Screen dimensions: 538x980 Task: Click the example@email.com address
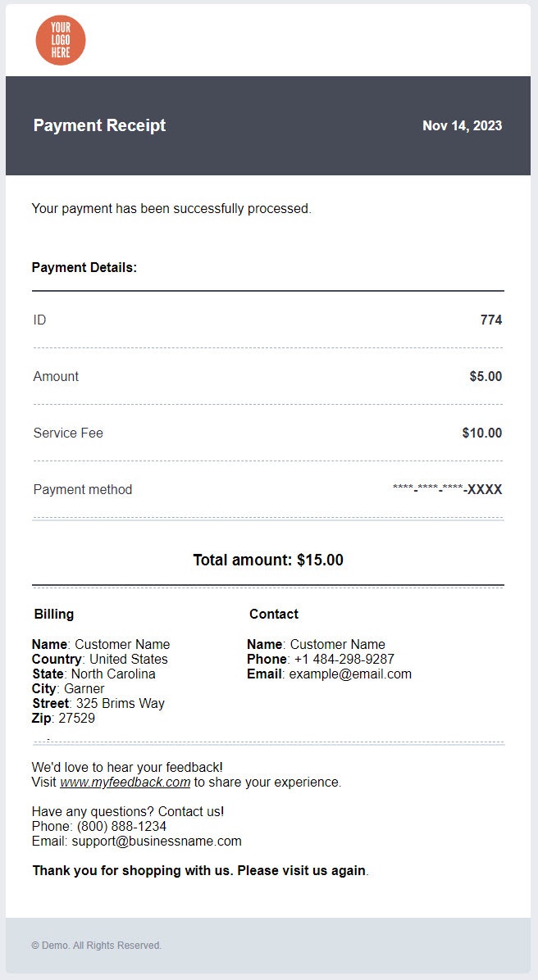[x=350, y=674]
